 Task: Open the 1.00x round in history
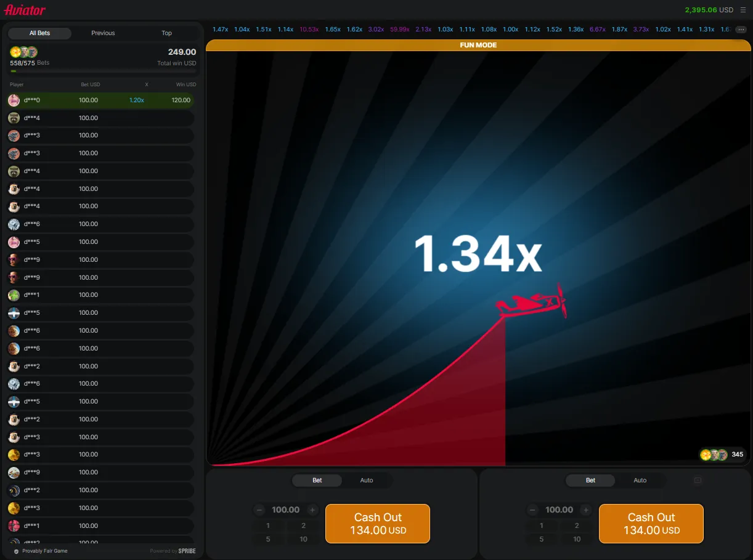[x=511, y=30]
